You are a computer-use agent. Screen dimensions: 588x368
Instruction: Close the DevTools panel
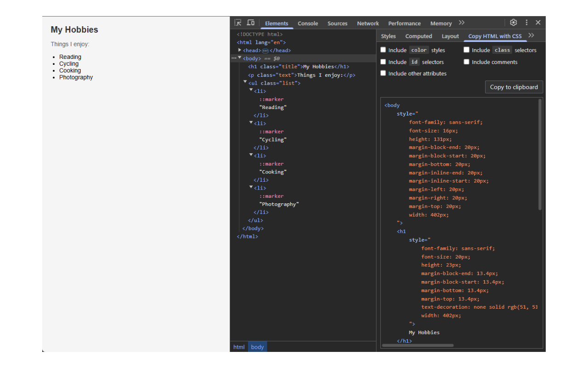[538, 23]
